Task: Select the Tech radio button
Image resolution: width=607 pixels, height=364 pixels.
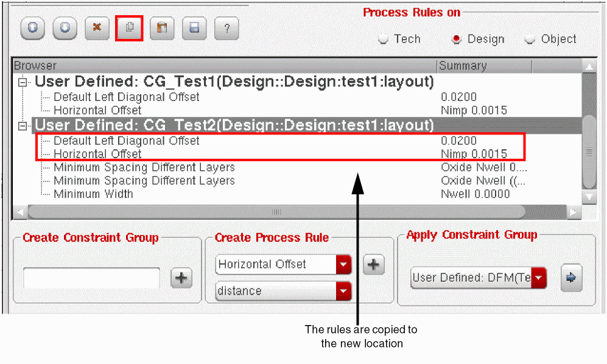Action: [x=383, y=39]
